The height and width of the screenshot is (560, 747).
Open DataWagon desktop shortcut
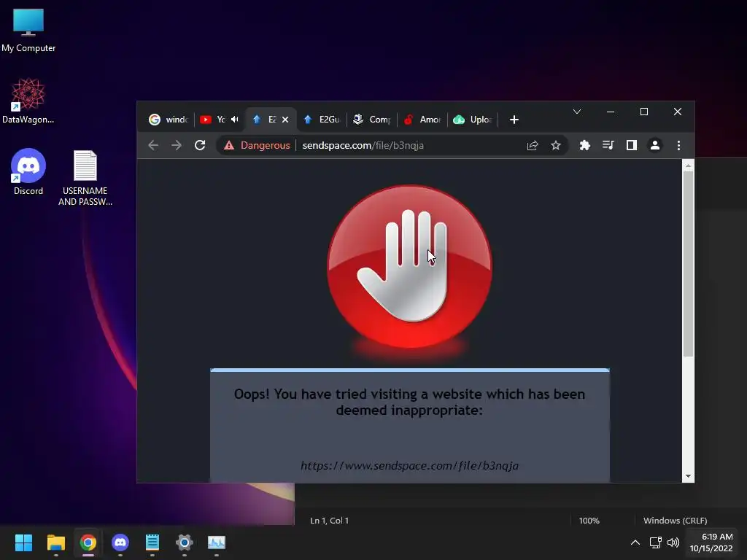click(28, 101)
